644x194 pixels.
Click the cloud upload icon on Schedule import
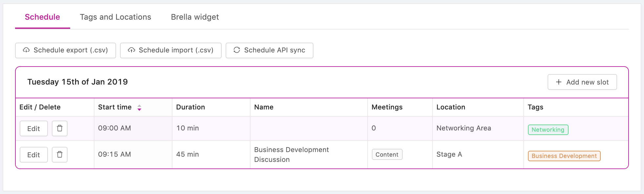click(131, 50)
